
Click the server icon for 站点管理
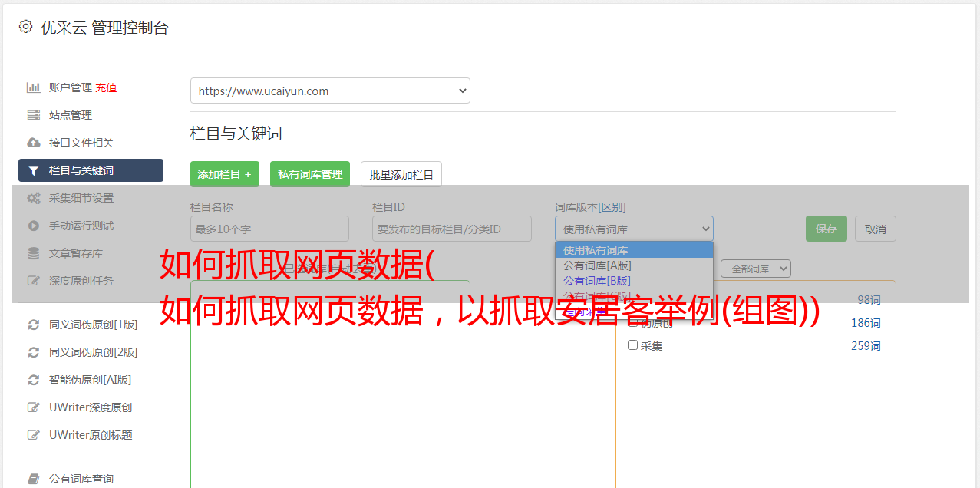tap(33, 115)
